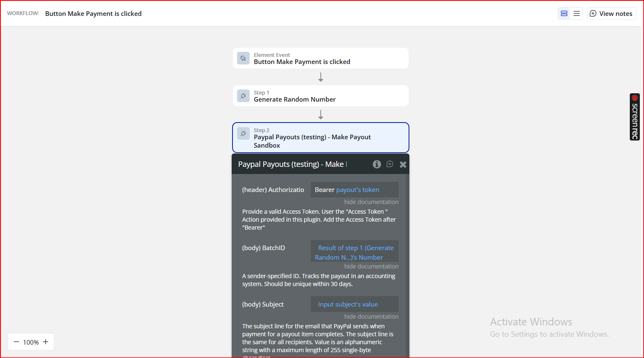
Task: Edit the Paypal Payouts (testing) panel title
Action: (292, 164)
